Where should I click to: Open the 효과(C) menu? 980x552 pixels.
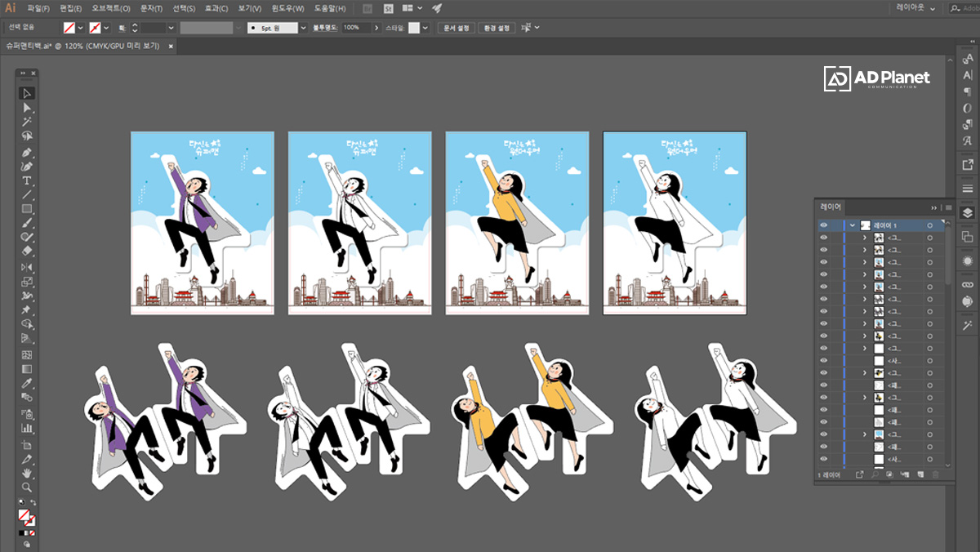(216, 8)
